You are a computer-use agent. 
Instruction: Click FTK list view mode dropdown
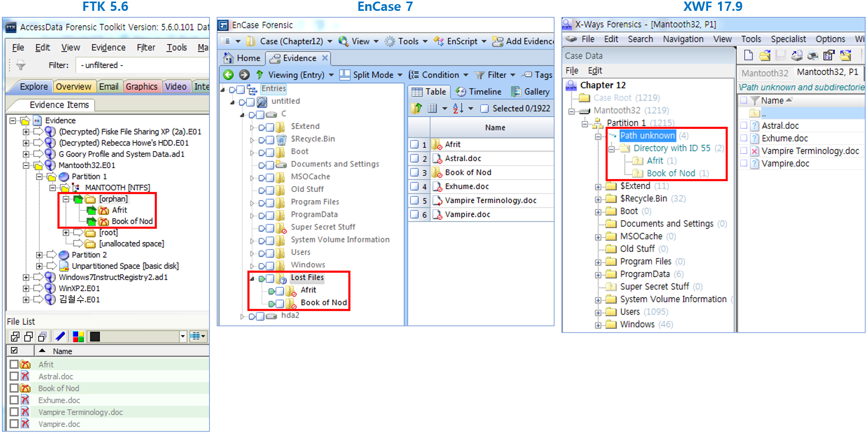tap(198, 336)
